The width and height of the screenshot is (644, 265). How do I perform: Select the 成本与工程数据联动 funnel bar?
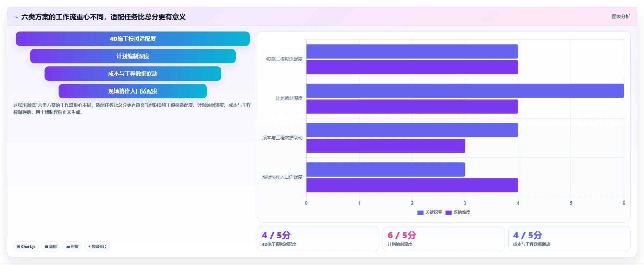click(133, 74)
